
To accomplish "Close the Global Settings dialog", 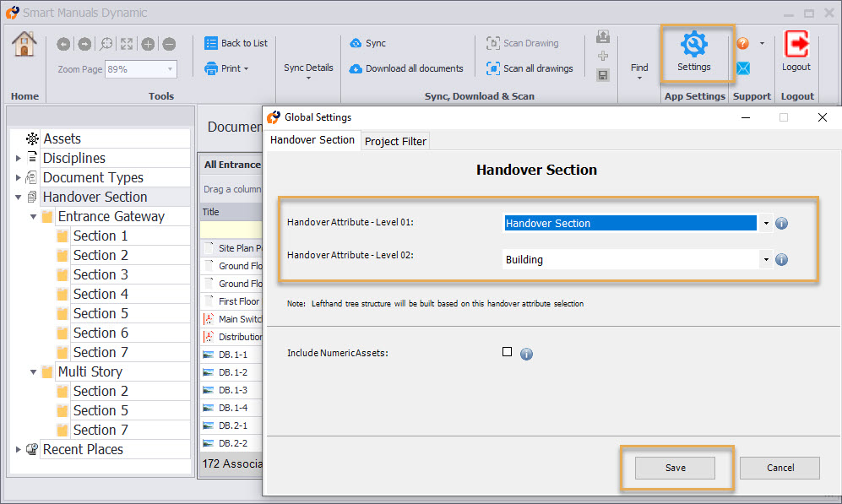I will [x=822, y=117].
